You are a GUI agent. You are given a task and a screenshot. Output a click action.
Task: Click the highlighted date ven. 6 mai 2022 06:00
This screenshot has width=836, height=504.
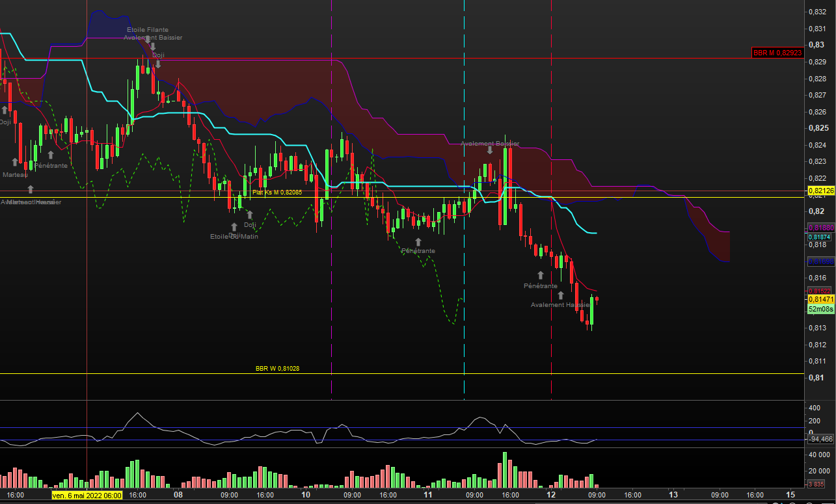87,496
